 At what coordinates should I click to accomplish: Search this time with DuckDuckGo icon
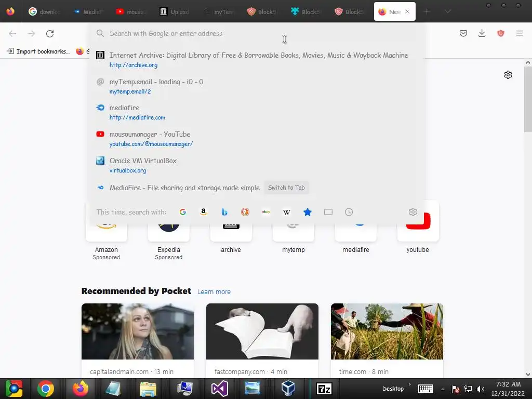pos(245,212)
